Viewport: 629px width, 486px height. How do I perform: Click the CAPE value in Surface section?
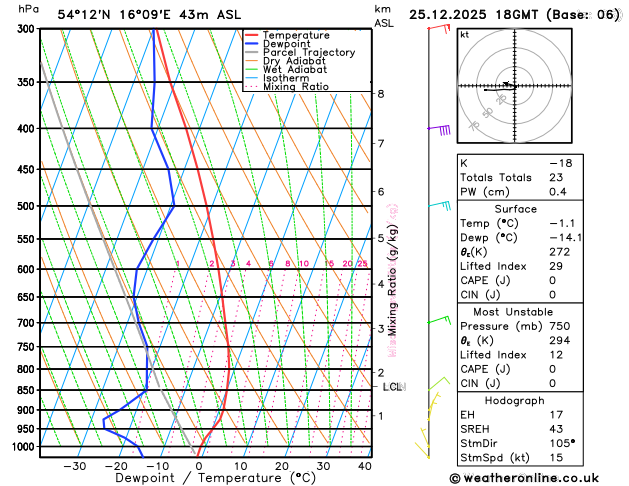click(x=553, y=280)
